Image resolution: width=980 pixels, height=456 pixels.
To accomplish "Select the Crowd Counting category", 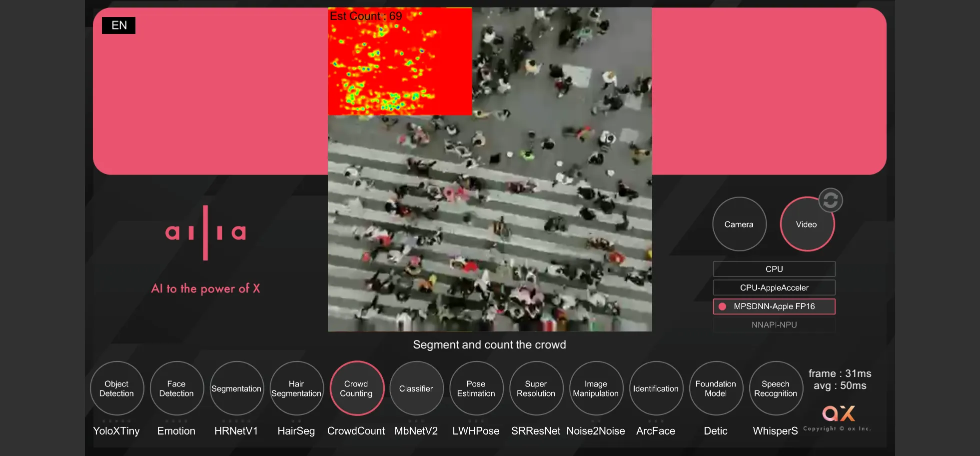I will (356, 388).
